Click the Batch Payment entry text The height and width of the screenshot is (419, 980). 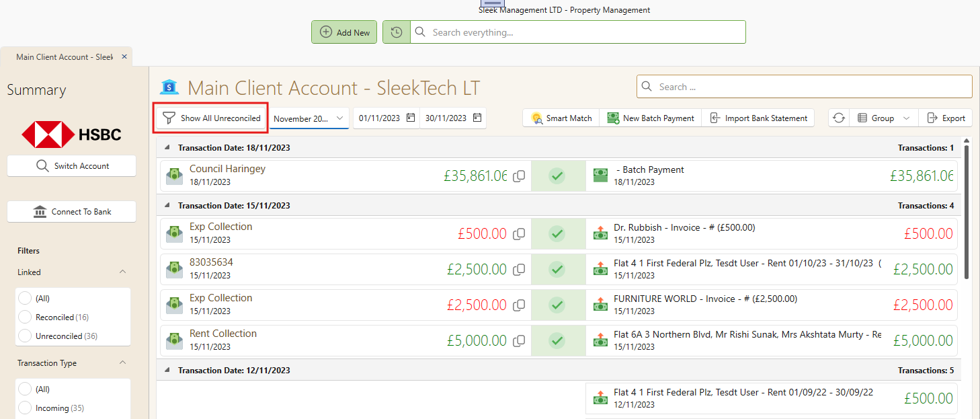(650, 170)
